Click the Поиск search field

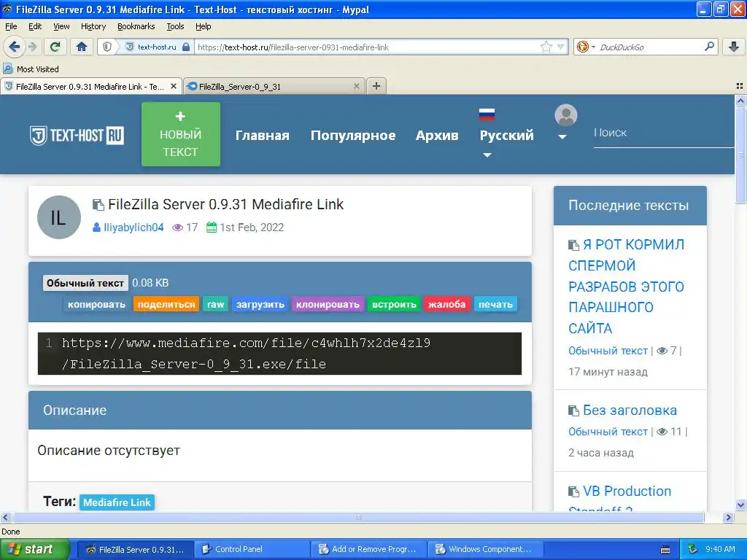(663, 133)
